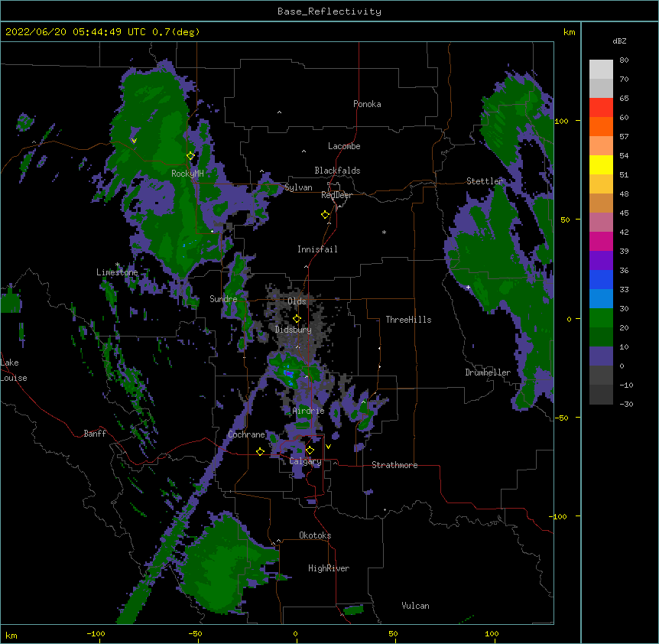Click the blue high-reflectivity core north of Airdrie
659x644 pixels.
(289, 373)
